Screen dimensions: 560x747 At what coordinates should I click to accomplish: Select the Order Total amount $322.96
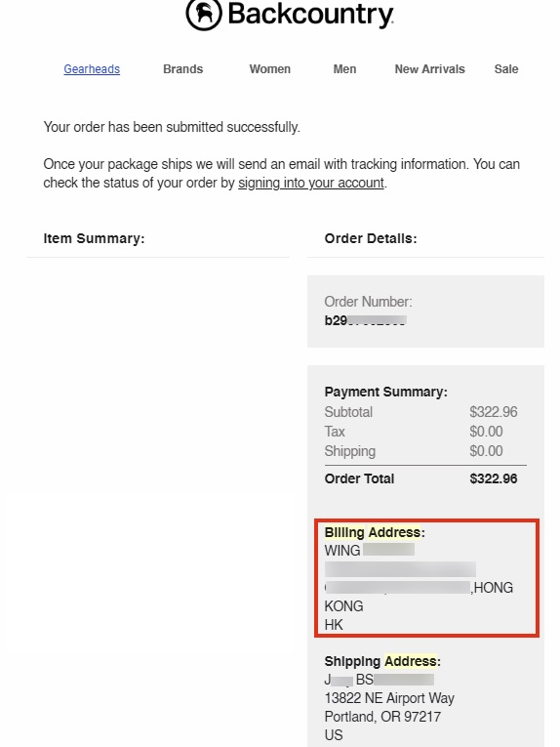coord(494,478)
